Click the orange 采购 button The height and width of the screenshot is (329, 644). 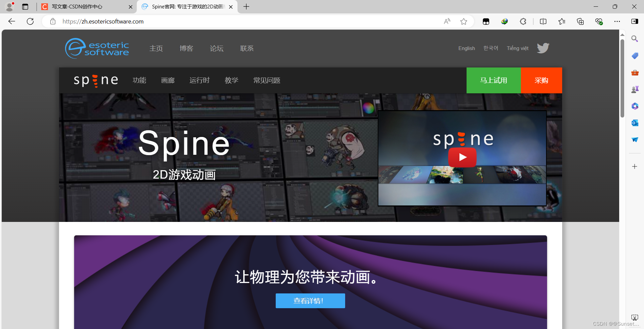tap(541, 81)
